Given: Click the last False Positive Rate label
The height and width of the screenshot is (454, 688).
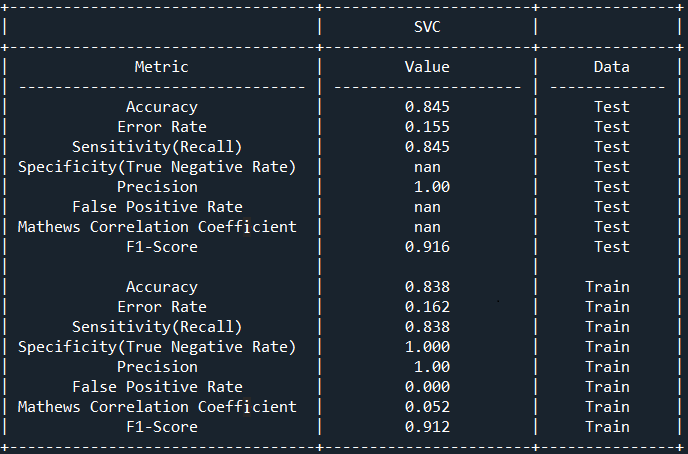Looking at the screenshot, I should point(157,387).
